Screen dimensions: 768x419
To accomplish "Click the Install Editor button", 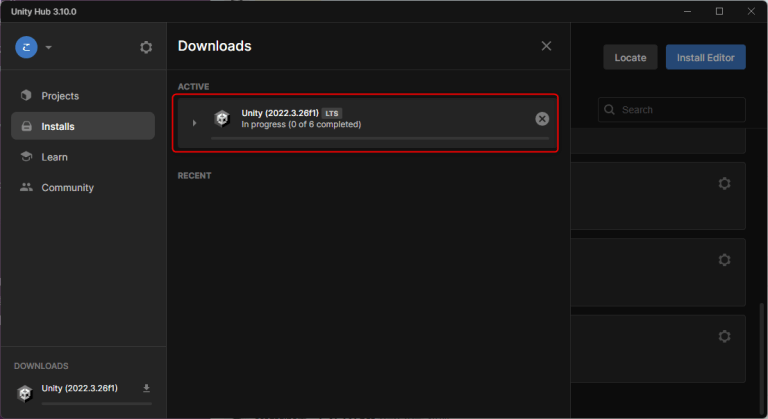I will (705, 57).
